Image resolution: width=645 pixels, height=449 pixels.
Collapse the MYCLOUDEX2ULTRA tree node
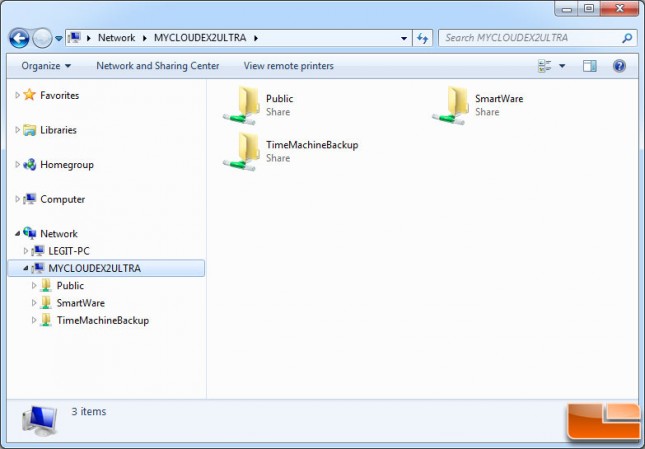coord(26,268)
